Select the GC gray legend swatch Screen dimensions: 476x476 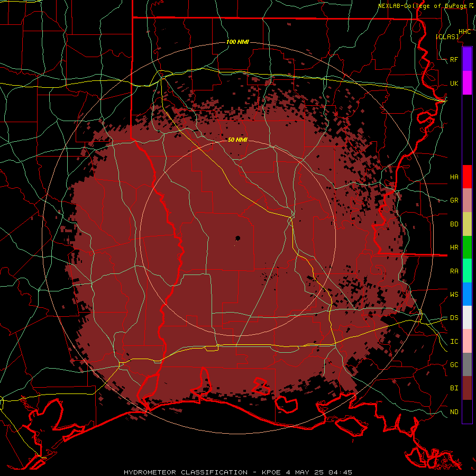(x=467, y=364)
